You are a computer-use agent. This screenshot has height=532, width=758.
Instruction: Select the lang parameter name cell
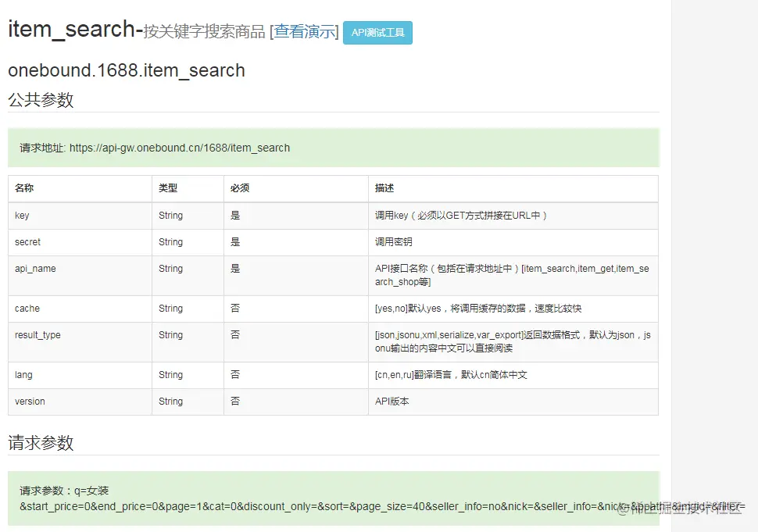click(80, 375)
